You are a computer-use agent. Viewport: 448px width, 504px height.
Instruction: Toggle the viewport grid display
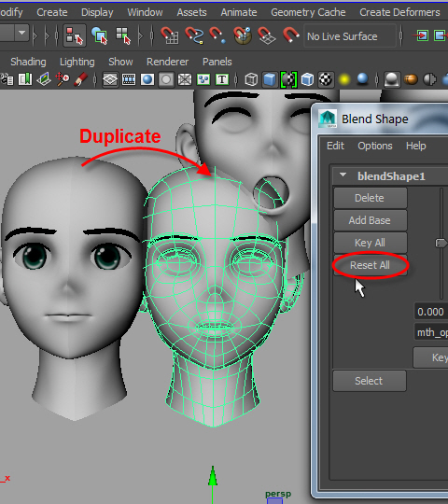[x=110, y=79]
